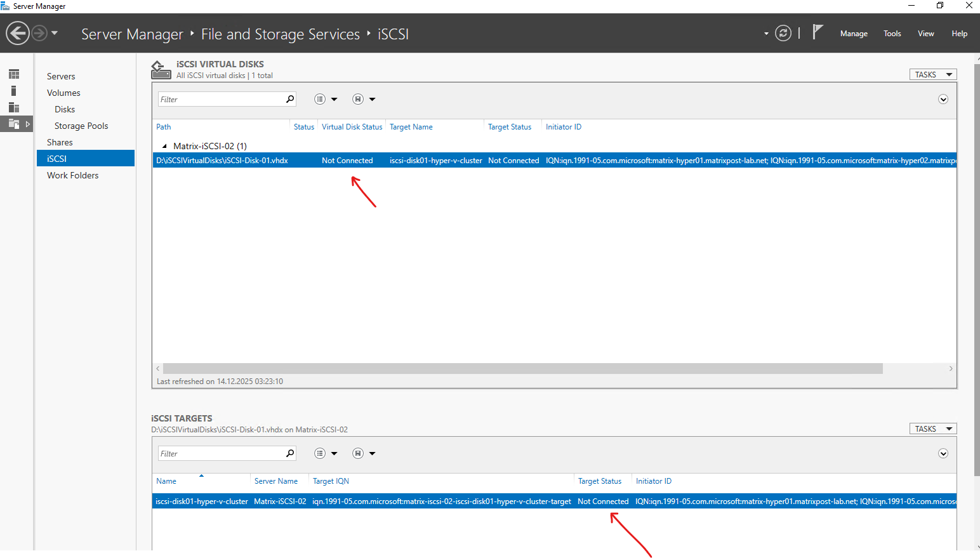The height and width of the screenshot is (558, 980).
Task: Open virtual disks saved queries icon
Action: tap(358, 99)
